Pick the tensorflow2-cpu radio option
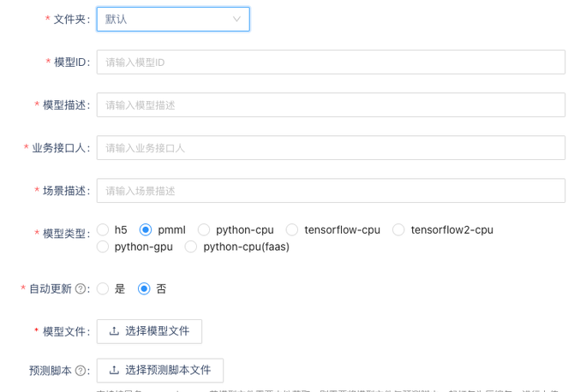 tap(398, 229)
